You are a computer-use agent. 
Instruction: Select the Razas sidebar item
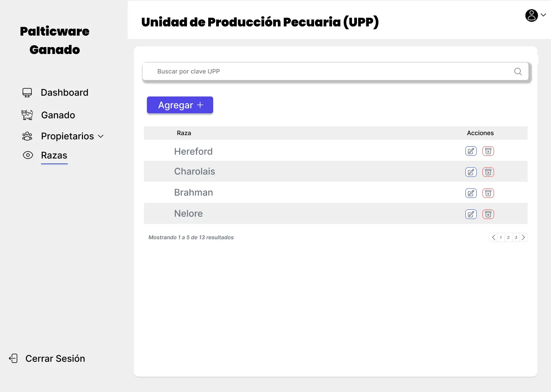(54, 155)
